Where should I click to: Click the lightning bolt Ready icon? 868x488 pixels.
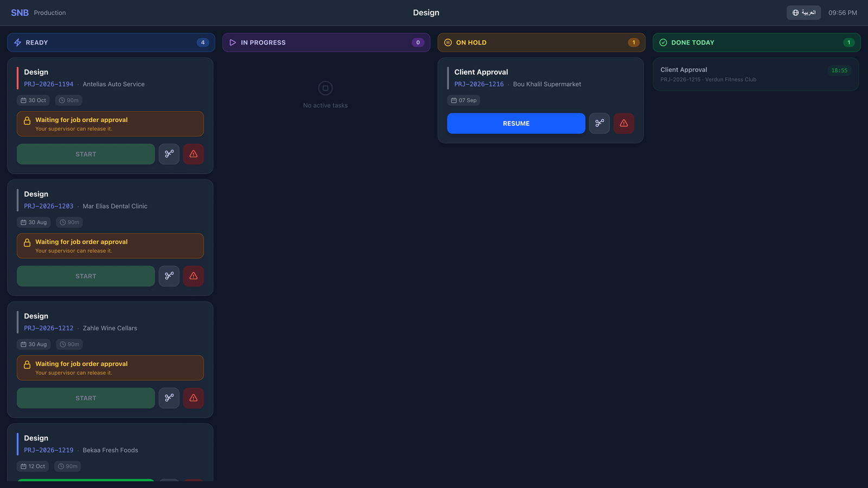point(18,42)
